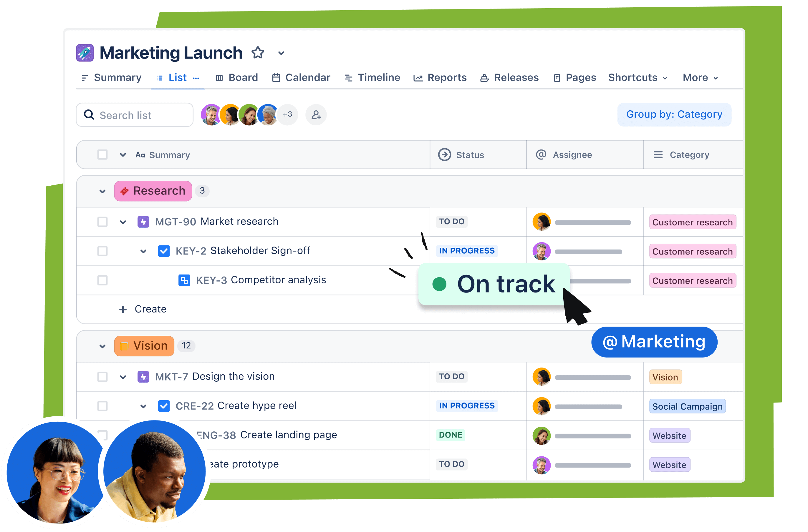Toggle checkbox for Create hype reel task

tap(101, 405)
